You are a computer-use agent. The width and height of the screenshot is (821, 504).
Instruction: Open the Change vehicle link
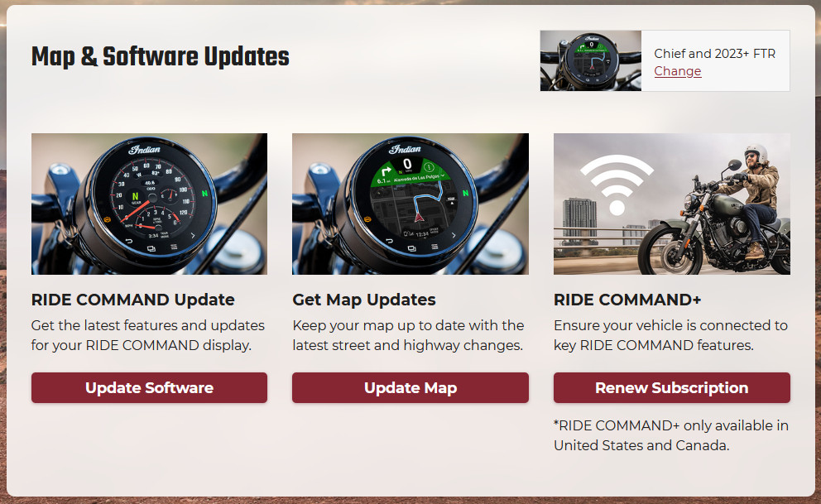coord(678,71)
